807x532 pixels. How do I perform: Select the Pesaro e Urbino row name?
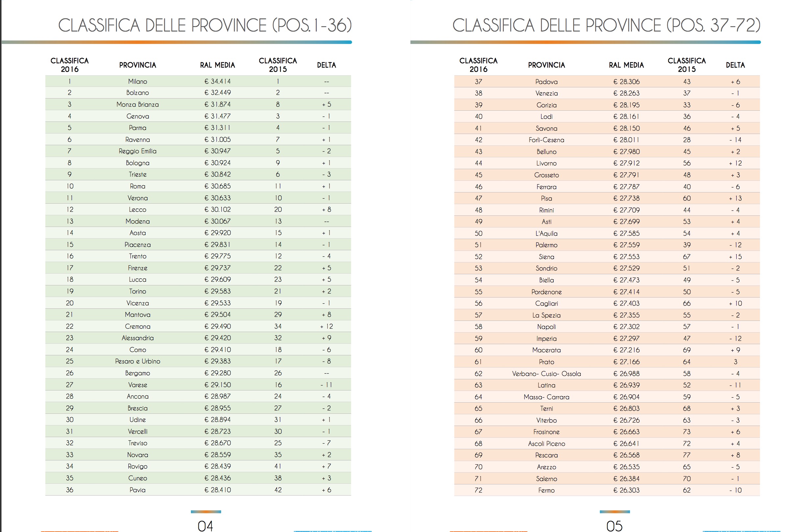click(137, 361)
